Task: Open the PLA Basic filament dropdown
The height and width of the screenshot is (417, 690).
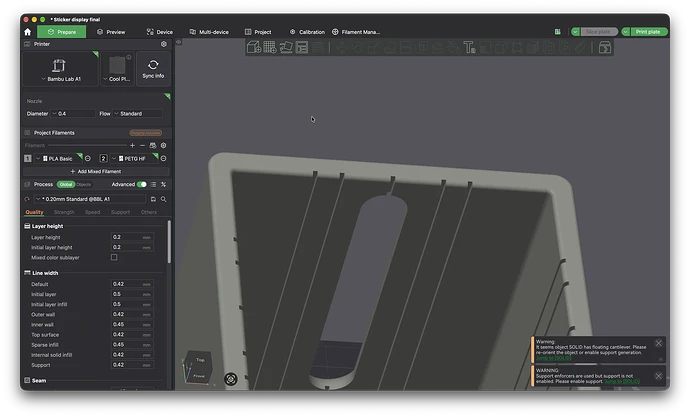Action: tap(59, 158)
